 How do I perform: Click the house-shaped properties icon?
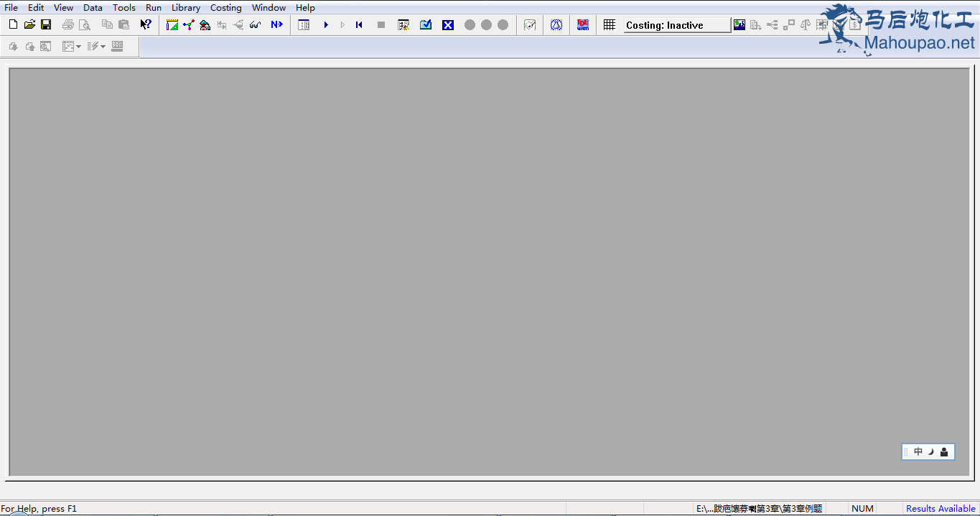[x=205, y=25]
